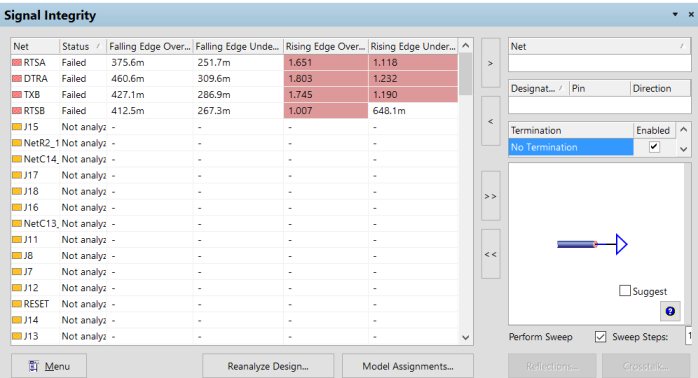Viewport: 698px width, 378px height.
Task: Move selected net right with > button
Action: [x=491, y=63]
